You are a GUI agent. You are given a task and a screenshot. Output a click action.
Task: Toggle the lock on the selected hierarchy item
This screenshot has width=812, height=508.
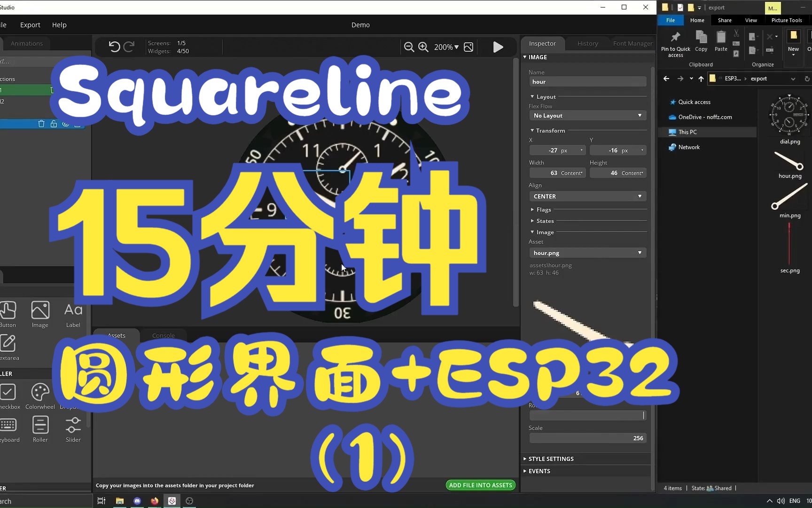(54, 124)
